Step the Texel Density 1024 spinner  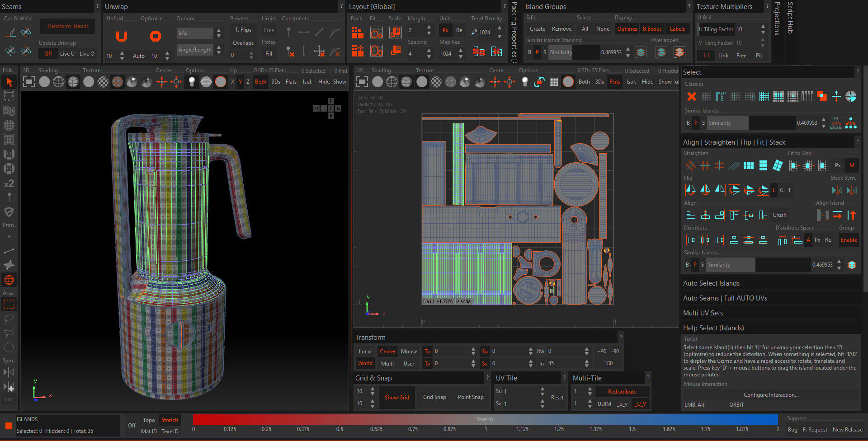[500, 32]
